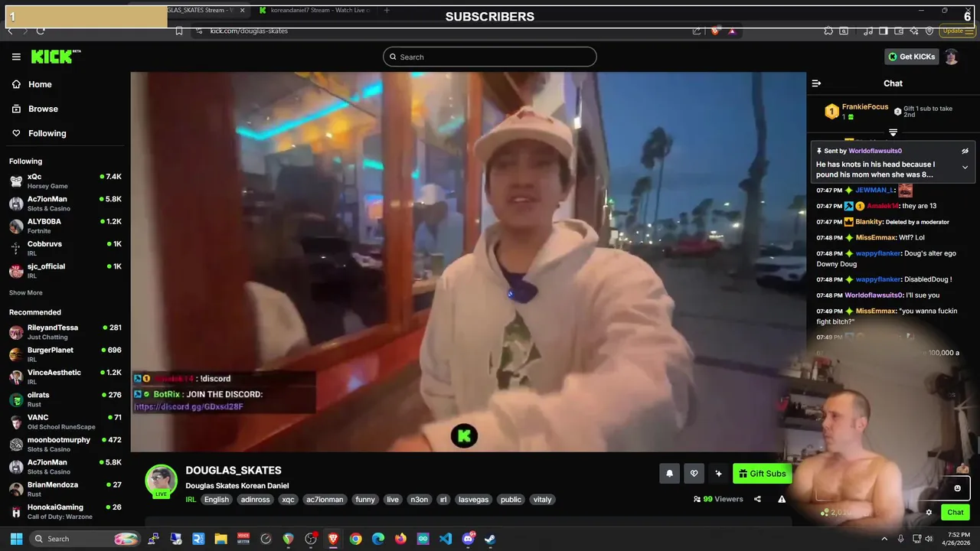Show hidden system tray icons
This screenshot has width=980, height=551.
point(884,539)
